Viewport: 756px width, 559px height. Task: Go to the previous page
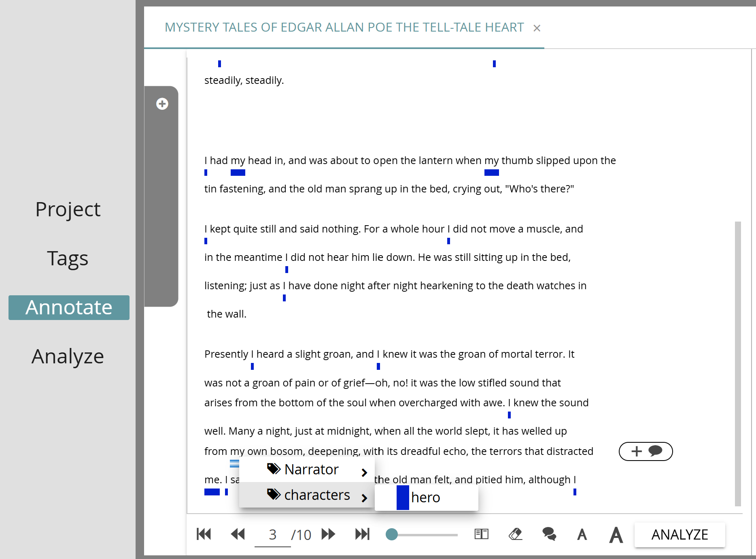(x=238, y=534)
